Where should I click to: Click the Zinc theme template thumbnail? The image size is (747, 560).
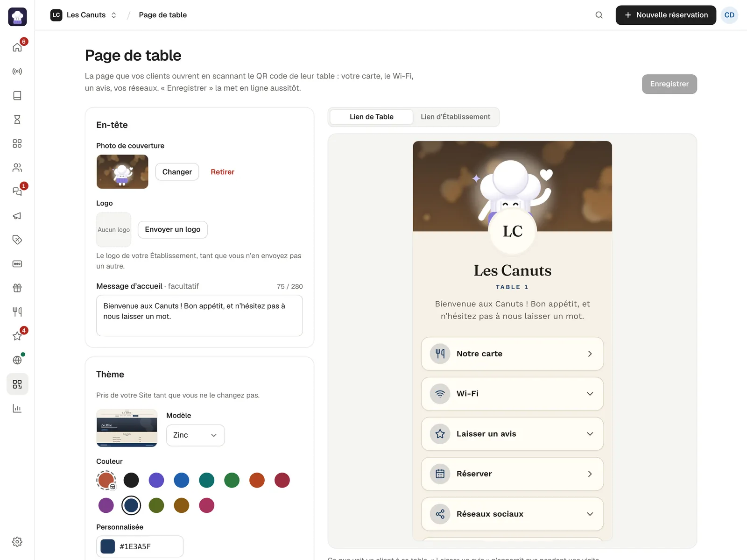[x=127, y=428]
